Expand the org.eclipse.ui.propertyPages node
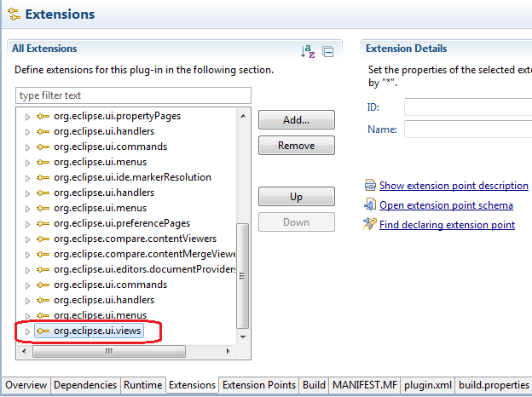This screenshot has width=532, height=397. click(x=26, y=116)
